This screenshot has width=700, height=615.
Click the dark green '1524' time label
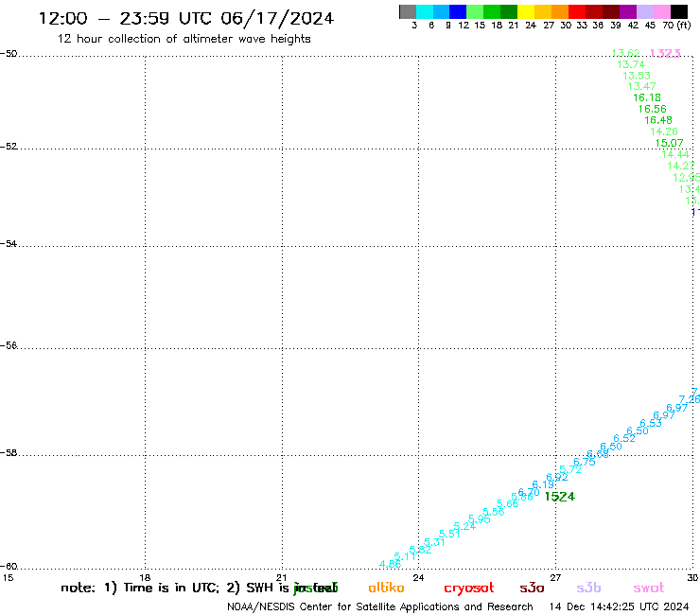point(560,497)
